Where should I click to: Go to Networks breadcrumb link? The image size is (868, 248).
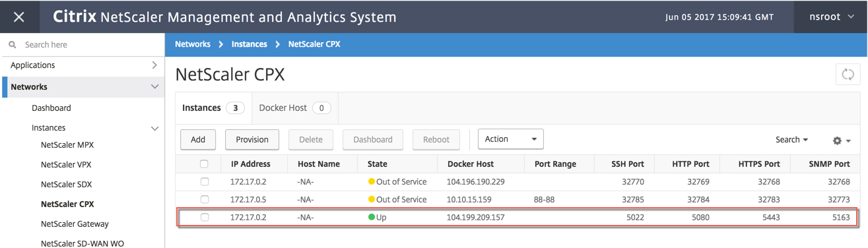coord(193,44)
